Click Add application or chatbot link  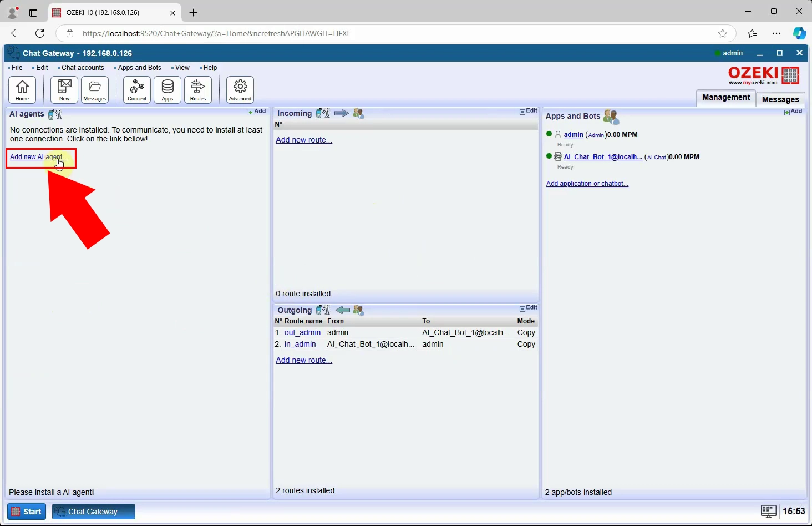tap(587, 184)
